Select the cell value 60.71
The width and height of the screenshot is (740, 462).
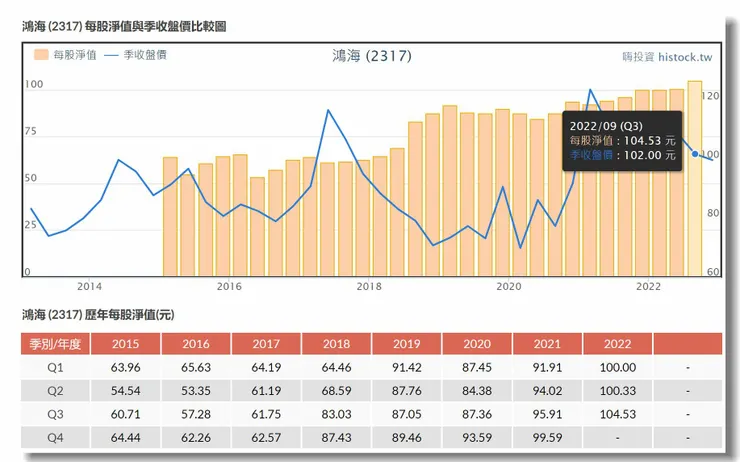pos(126,415)
